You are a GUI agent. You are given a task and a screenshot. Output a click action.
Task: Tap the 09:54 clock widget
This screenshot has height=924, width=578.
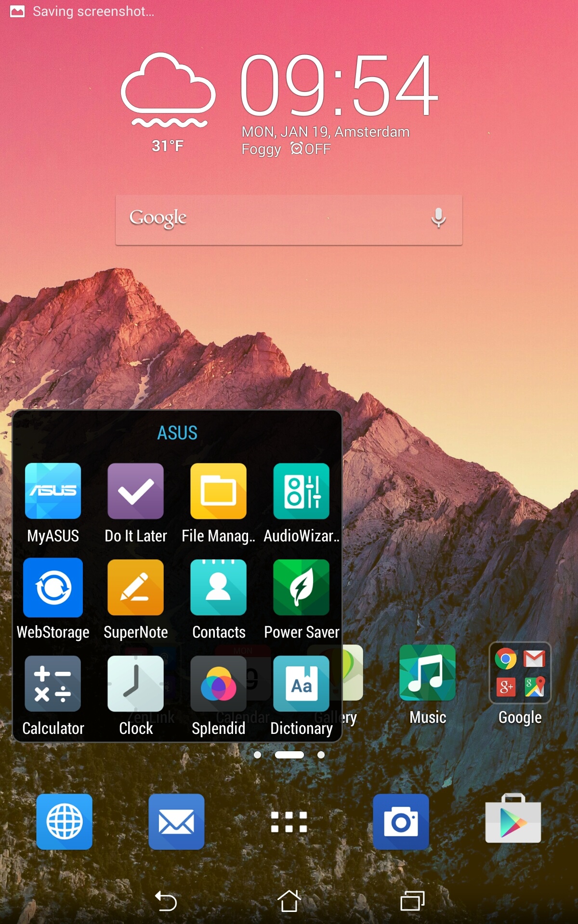coord(339,85)
